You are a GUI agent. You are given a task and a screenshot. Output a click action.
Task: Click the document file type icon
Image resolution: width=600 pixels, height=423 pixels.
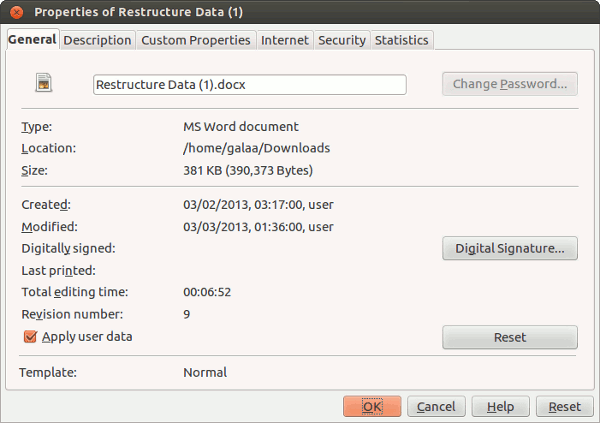coord(44,84)
